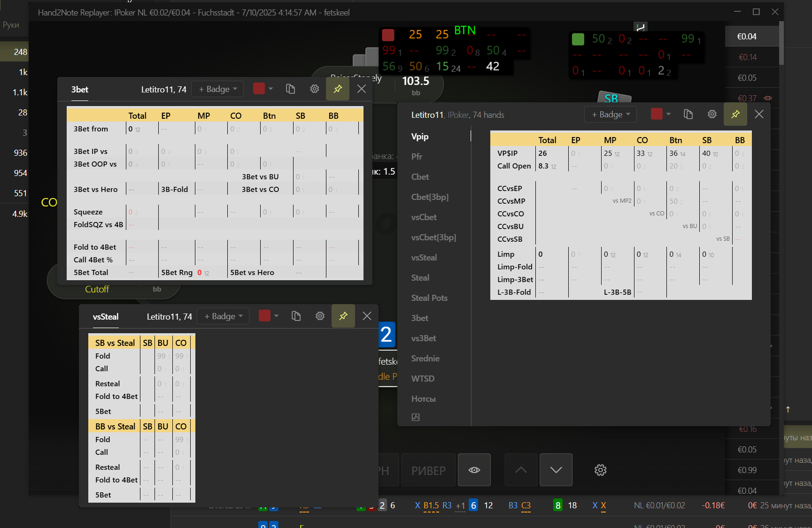Pick red color swatch in 3bet popup
Screen dimensions: 812x528
pos(259,89)
